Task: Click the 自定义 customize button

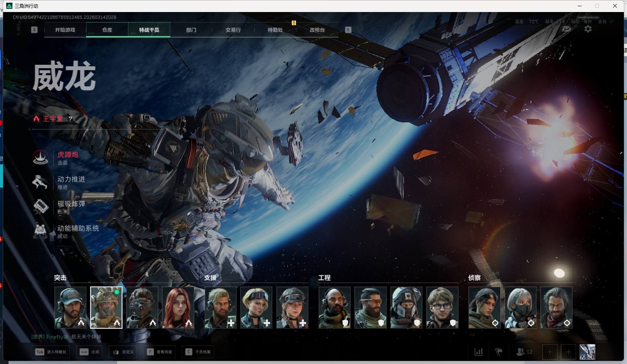Action: 123,352
